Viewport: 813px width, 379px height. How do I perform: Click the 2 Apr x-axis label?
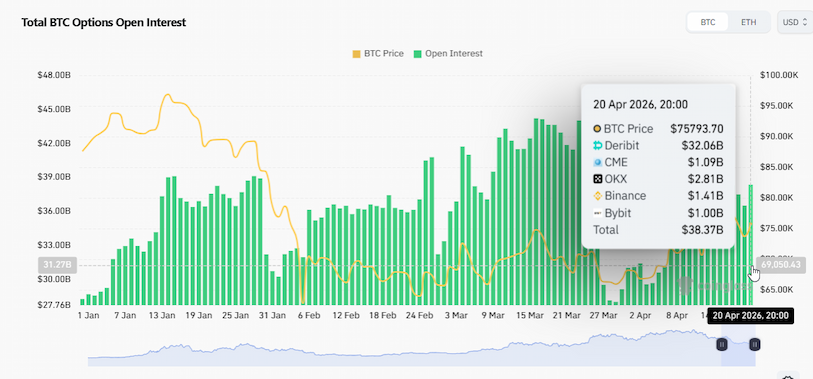(x=640, y=315)
